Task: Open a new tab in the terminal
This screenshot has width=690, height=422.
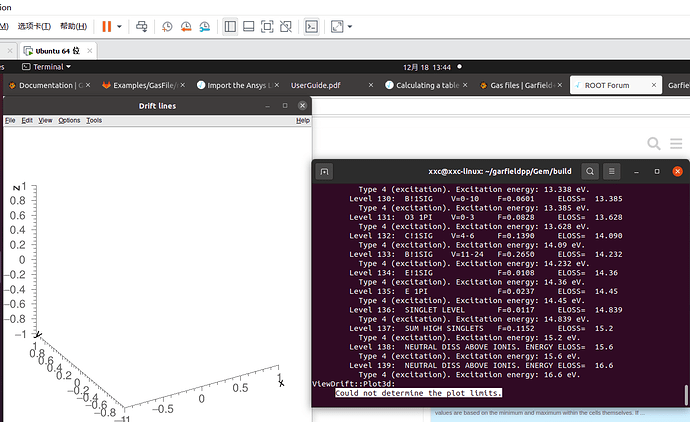Action: 325,172
